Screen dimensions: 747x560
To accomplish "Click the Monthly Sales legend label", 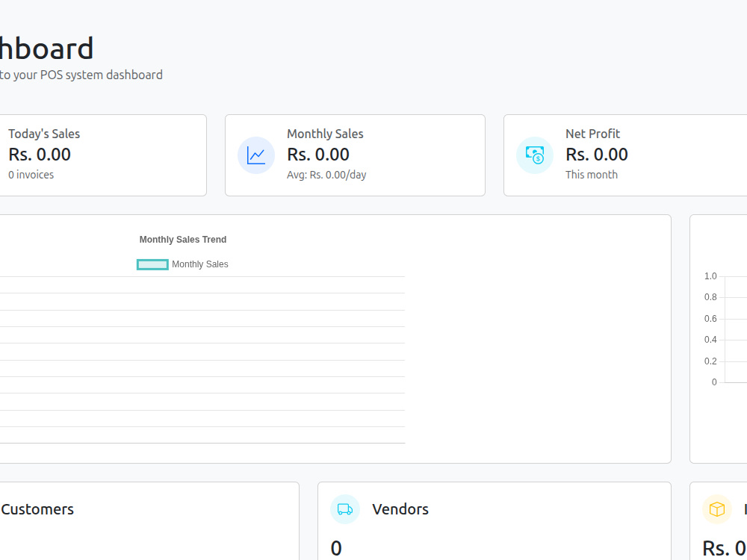I will 200,264.
